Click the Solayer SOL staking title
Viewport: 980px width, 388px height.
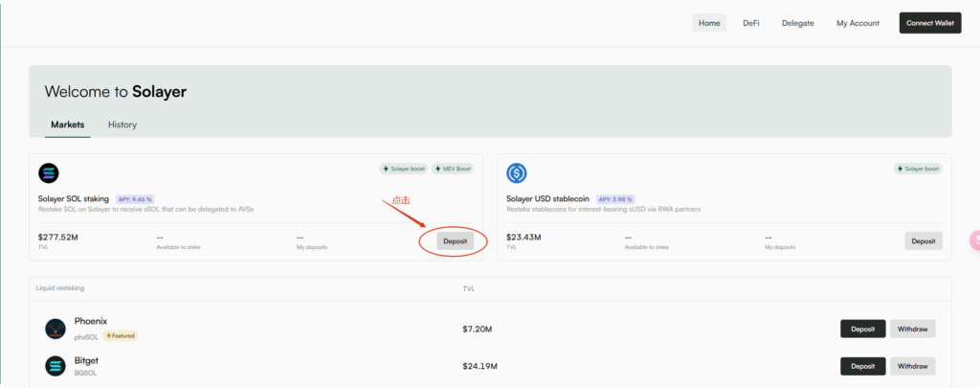tap(73, 199)
